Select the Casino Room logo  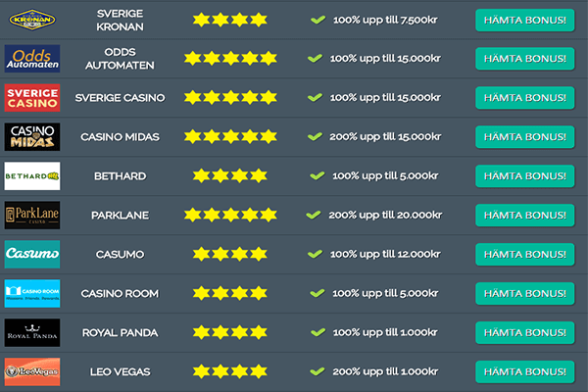pos(31,294)
